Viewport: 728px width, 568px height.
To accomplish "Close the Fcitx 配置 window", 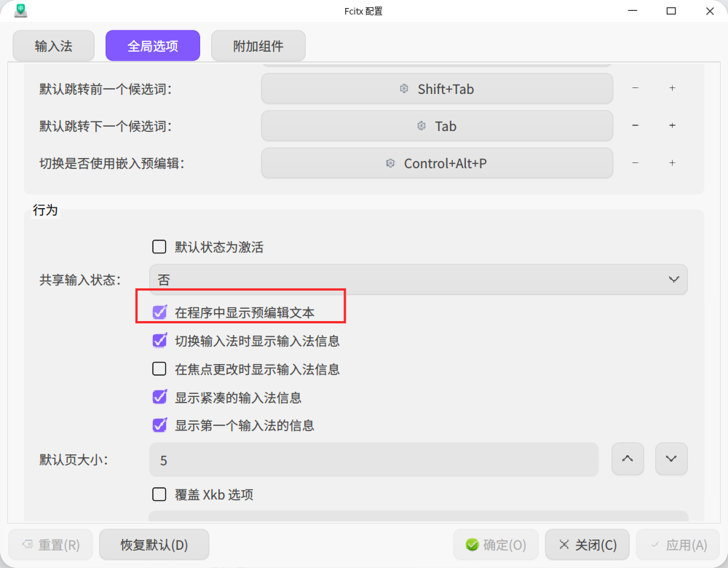I will 709,11.
